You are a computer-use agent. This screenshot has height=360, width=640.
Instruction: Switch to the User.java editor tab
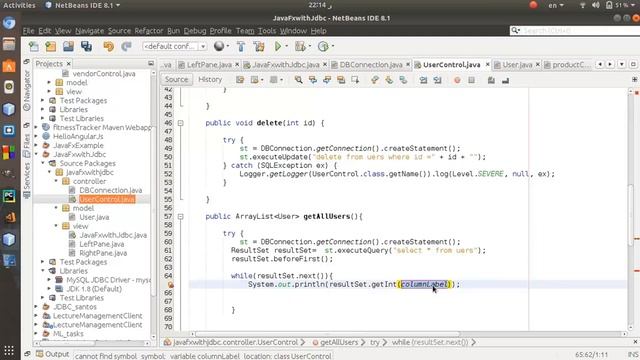pos(517,64)
